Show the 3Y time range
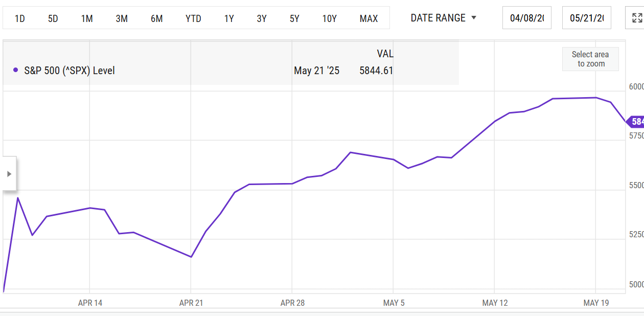The image size is (644, 316). 262,18
